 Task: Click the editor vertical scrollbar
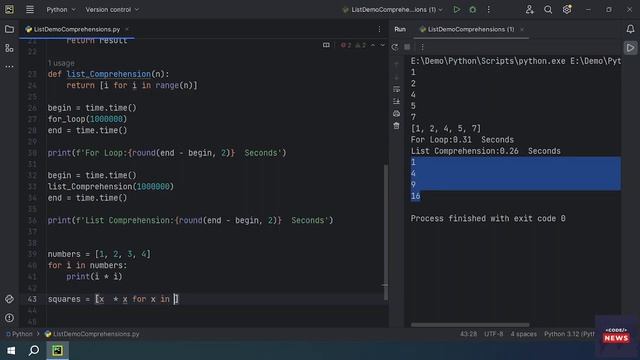click(386, 233)
